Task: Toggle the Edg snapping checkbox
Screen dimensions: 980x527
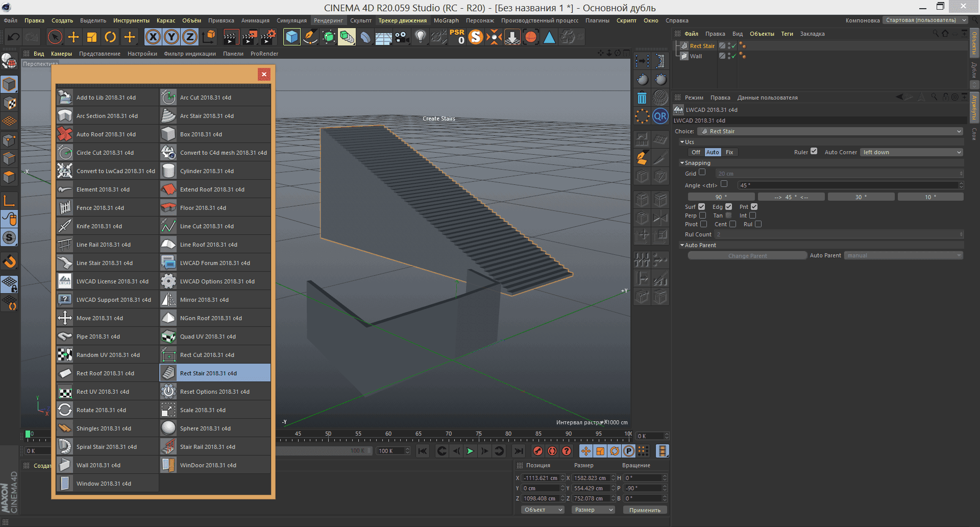Action: click(x=729, y=207)
